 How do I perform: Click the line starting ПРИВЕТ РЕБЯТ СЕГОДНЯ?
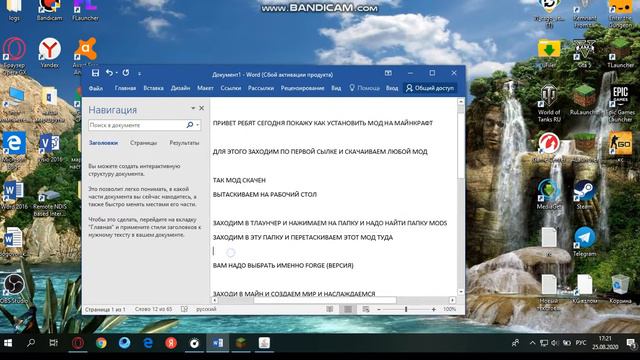coord(322,123)
